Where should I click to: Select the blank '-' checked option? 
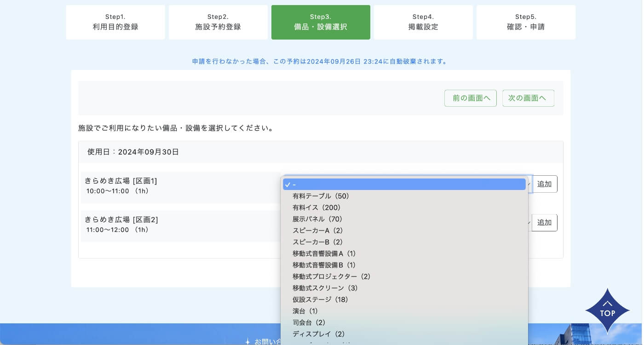coord(404,184)
